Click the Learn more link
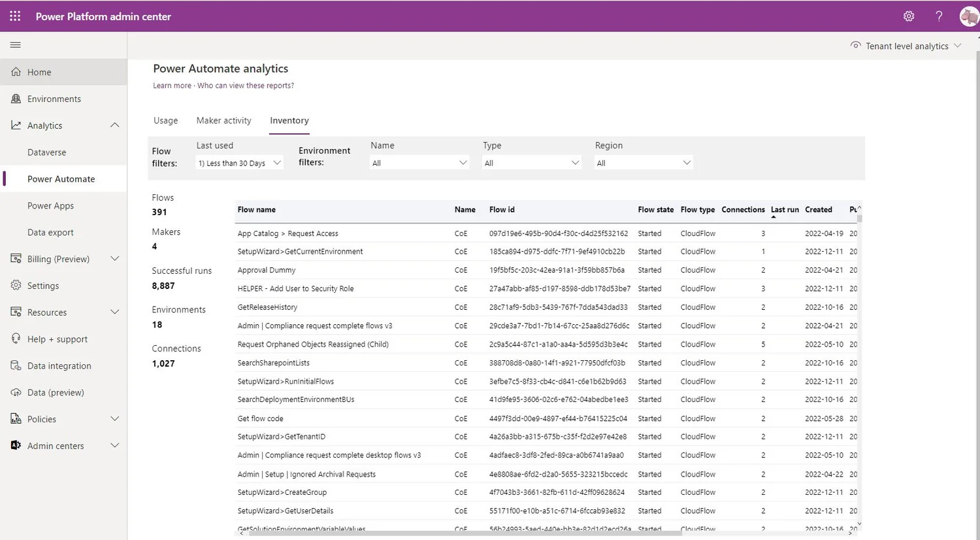 pos(172,86)
